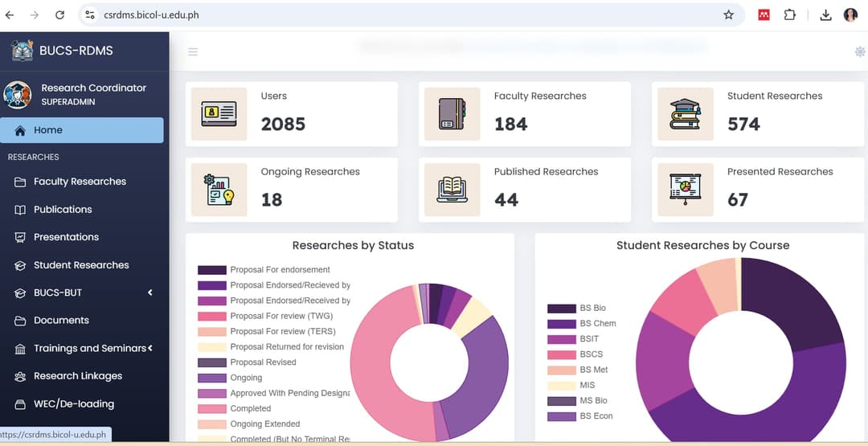Click the Research Coordinator user name

(x=93, y=88)
